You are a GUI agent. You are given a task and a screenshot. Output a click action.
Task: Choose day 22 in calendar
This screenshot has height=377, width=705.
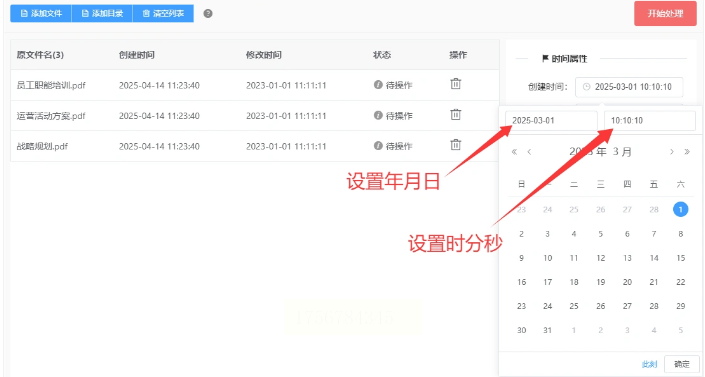click(x=681, y=282)
